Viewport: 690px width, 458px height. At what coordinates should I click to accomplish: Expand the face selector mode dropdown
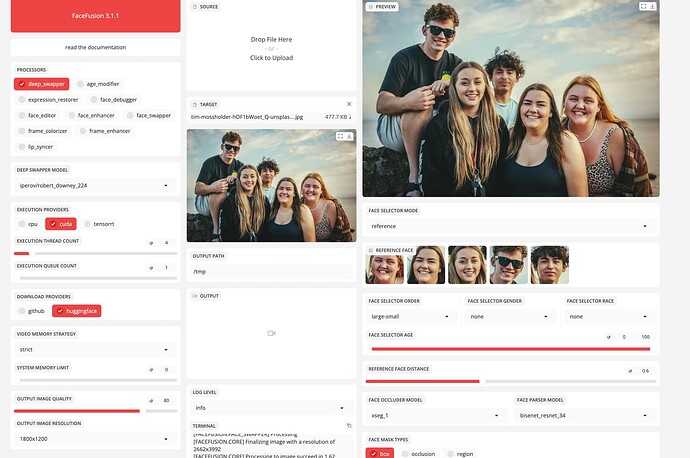(511, 226)
